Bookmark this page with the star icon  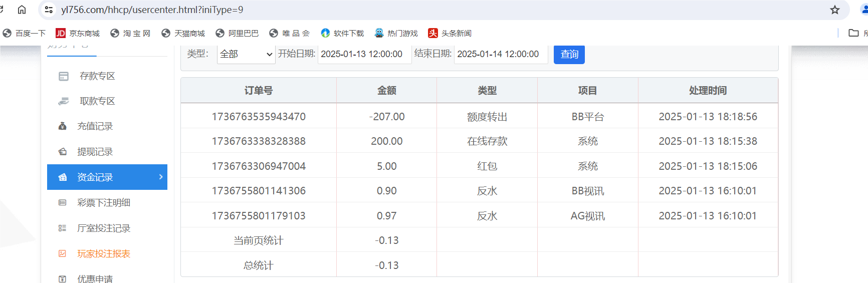click(x=834, y=10)
